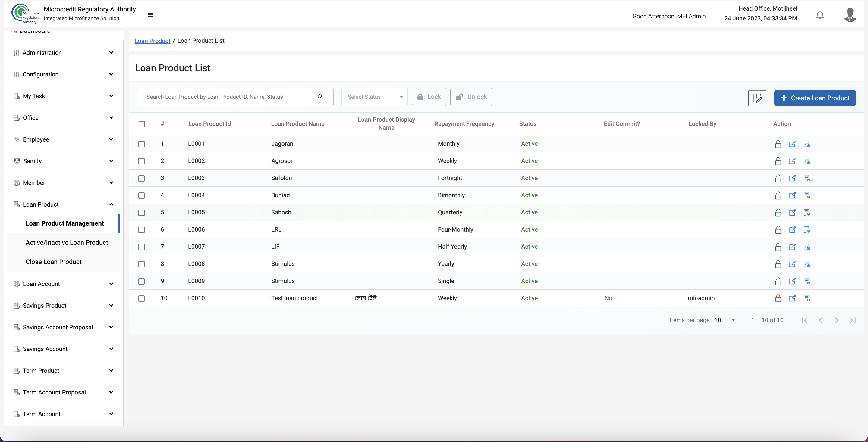
Task: Expand the My Task menu
Action: point(63,96)
